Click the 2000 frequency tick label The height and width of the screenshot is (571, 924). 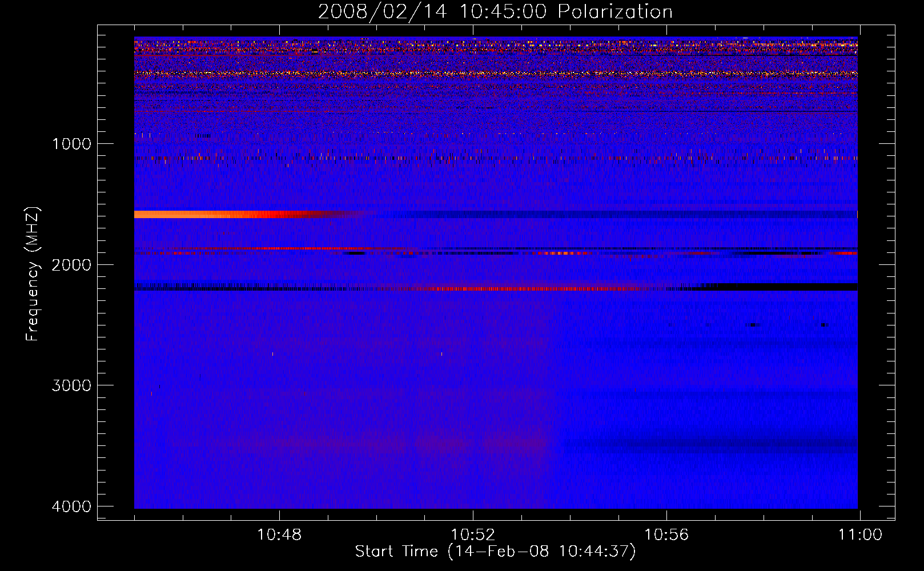coord(71,264)
